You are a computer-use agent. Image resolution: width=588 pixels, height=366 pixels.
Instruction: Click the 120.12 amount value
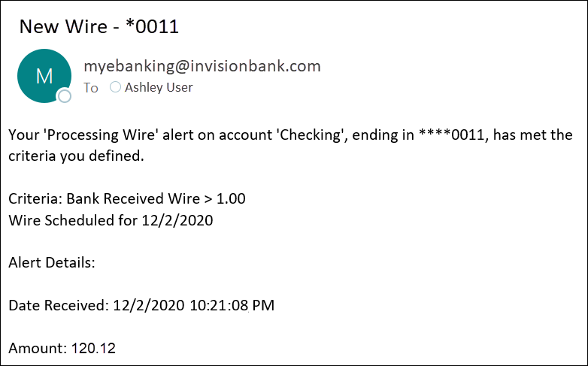(93, 349)
